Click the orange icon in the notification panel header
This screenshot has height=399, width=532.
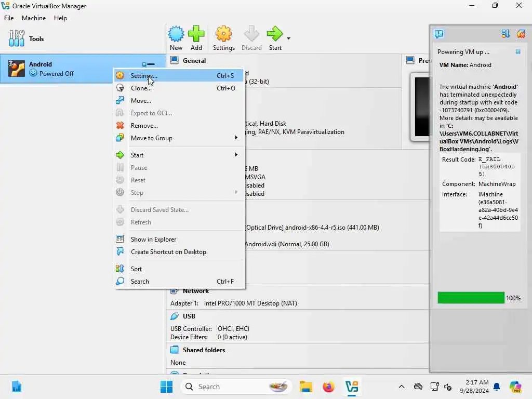(x=521, y=34)
